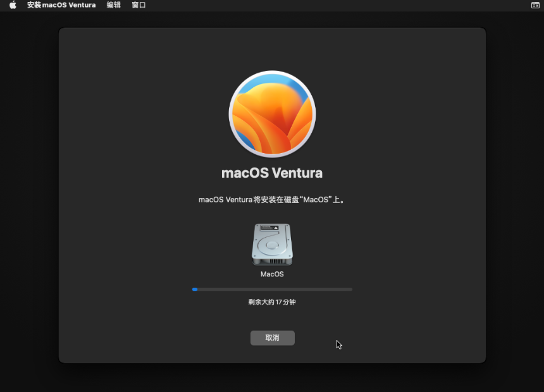Viewport: 544px width, 392px height.
Task: Click the bold macOS Ventura heading
Action: tap(272, 173)
